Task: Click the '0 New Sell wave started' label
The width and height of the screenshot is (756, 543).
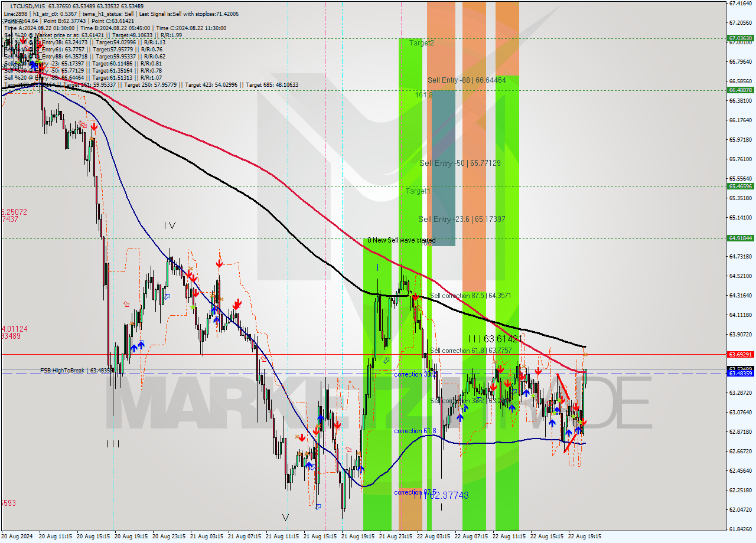Action: coord(401,240)
